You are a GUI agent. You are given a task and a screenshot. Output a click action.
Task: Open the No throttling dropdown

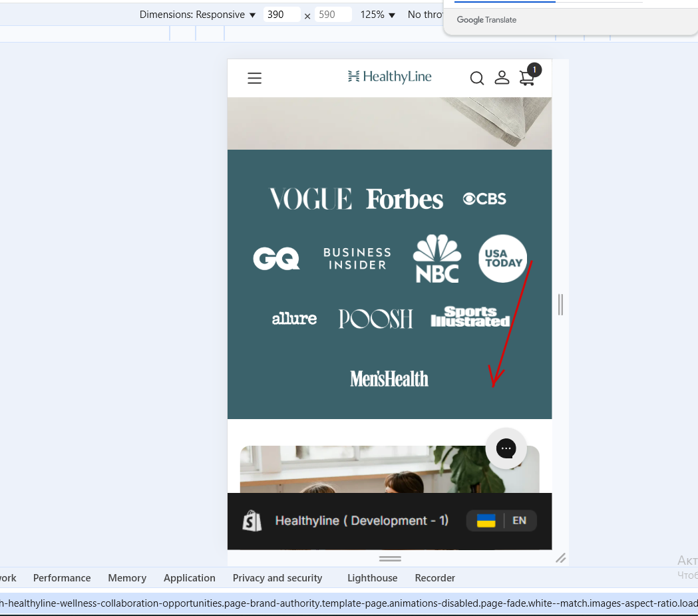click(x=425, y=15)
